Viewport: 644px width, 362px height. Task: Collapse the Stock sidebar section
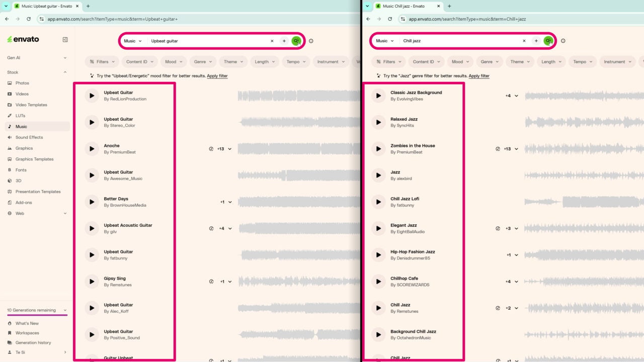[x=37, y=72]
